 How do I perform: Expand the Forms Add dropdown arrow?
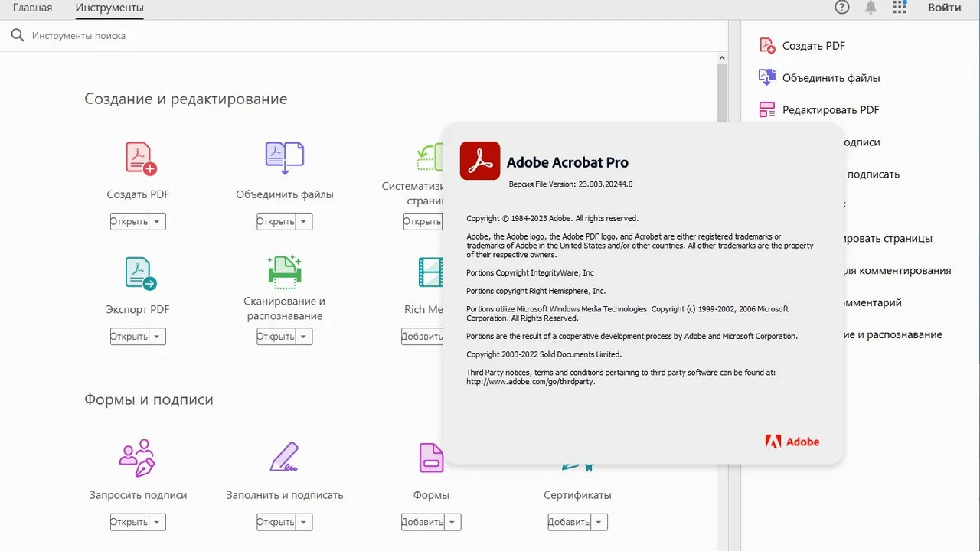(452, 523)
